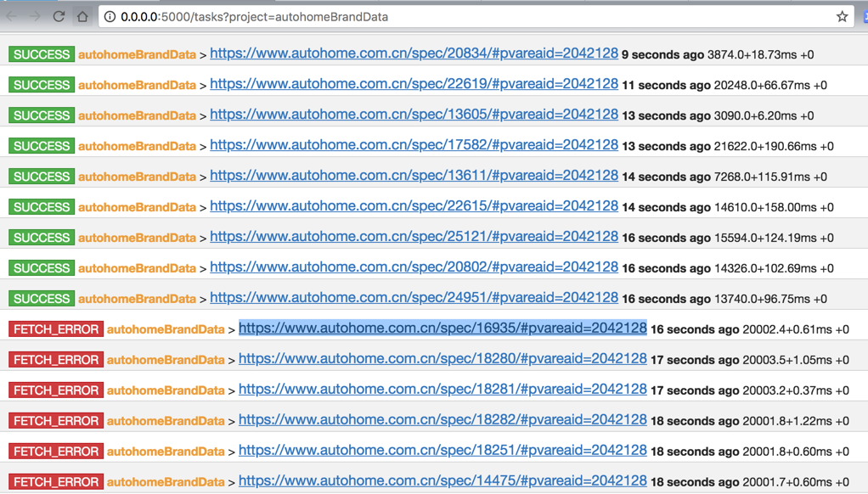Open task link for spec/22619
The height and width of the screenshot is (494, 868).
(414, 83)
